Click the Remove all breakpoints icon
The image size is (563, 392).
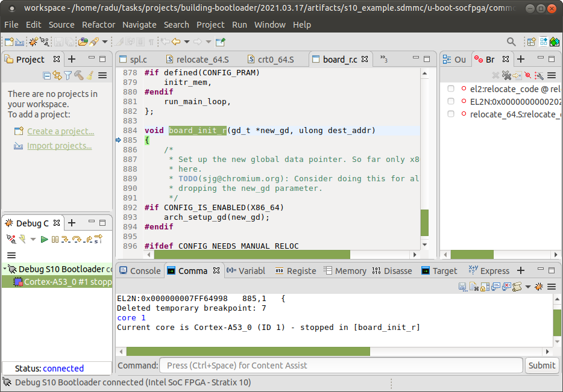click(507, 75)
